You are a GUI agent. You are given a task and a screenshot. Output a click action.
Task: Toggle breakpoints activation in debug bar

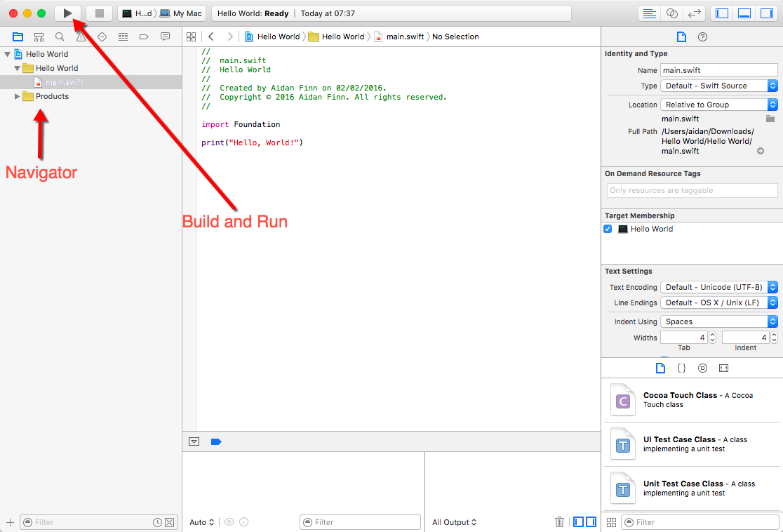click(x=216, y=441)
